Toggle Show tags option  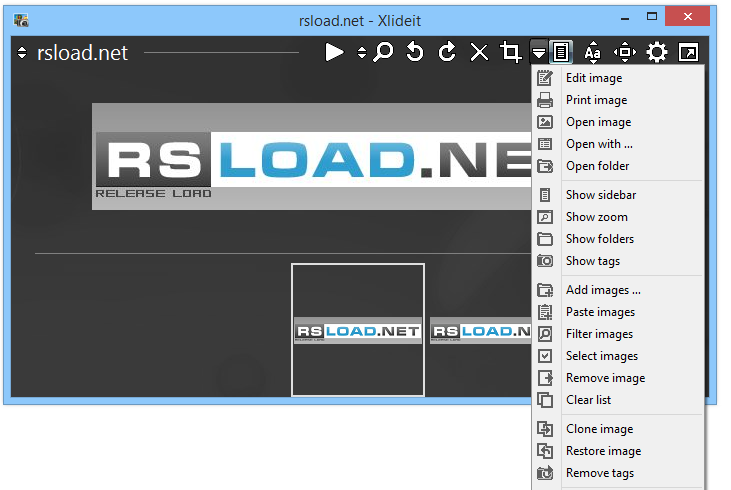618,261
